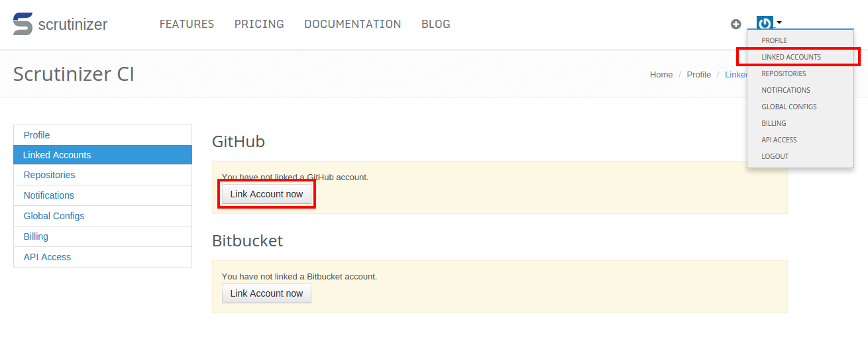This screenshot has height=347, width=868.
Task: Link a GitHub account now
Action: 266,194
